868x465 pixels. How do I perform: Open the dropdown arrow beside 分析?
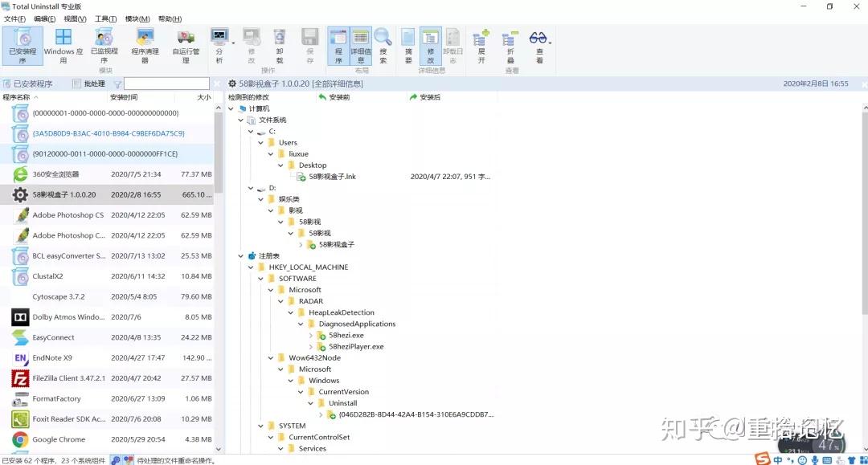coord(233,43)
